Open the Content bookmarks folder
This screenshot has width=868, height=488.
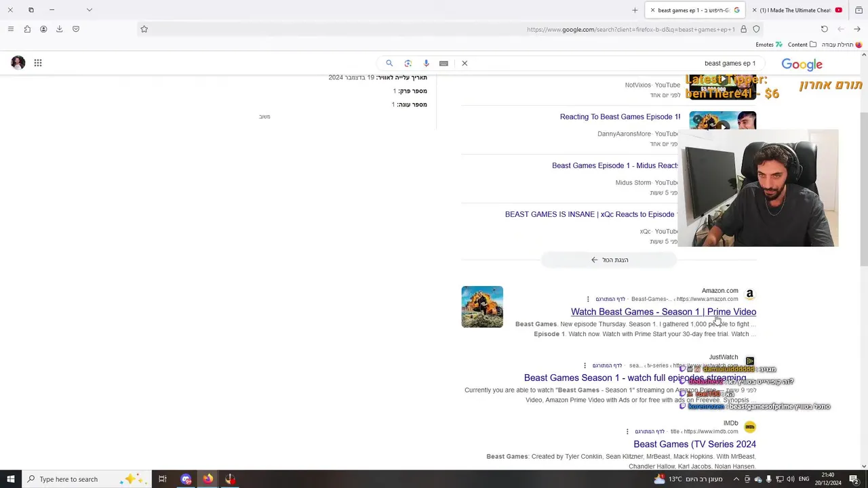[x=802, y=45]
